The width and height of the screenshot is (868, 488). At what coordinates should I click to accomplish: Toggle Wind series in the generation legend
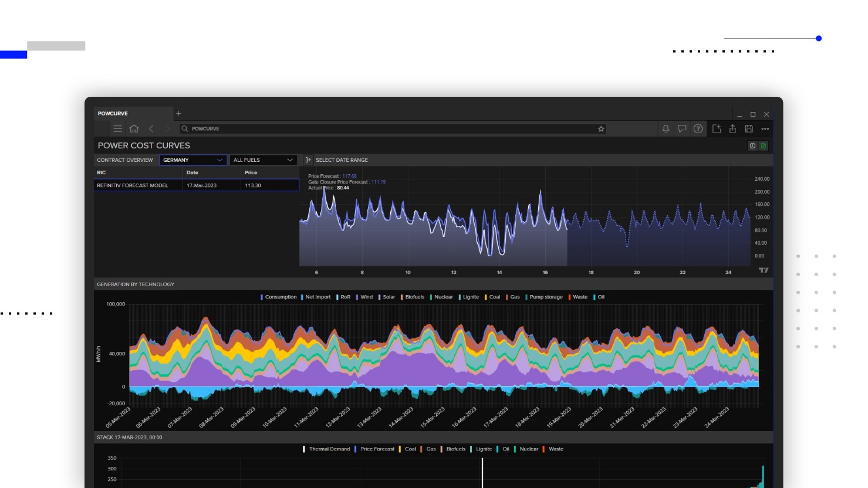366,297
